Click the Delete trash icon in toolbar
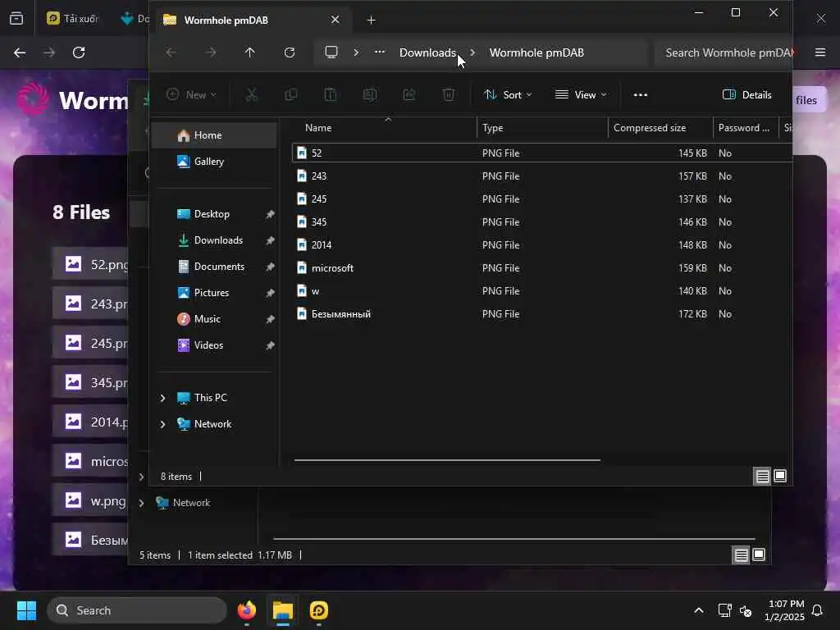This screenshot has width=840, height=630. tap(449, 95)
